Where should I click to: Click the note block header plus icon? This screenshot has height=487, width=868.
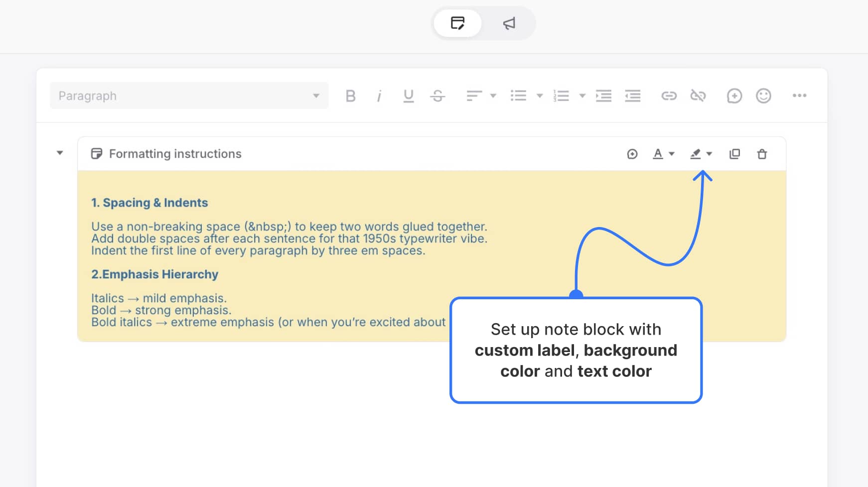pyautogui.click(x=632, y=154)
